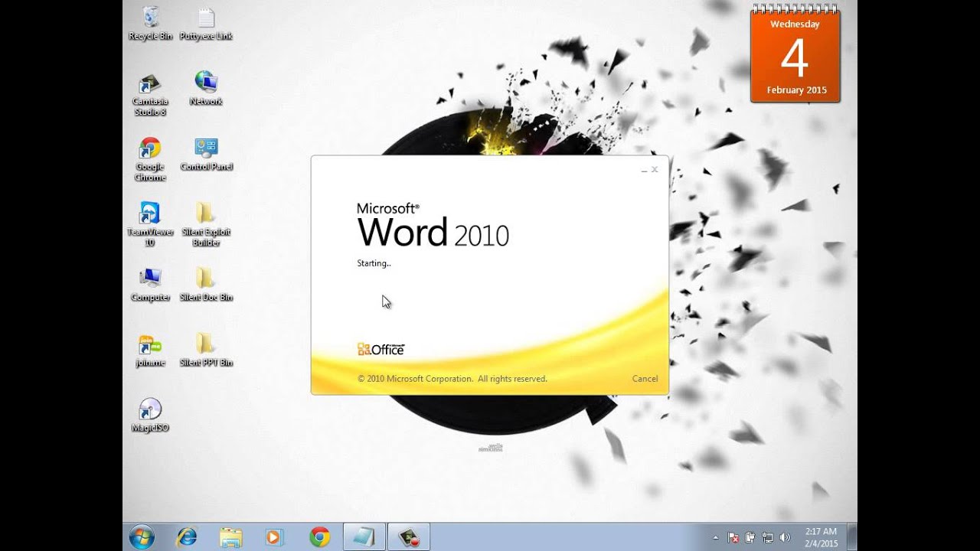Show hidden system tray icons
Image resolution: width=980 pixels, height=551 pixels.
point(716,538)
